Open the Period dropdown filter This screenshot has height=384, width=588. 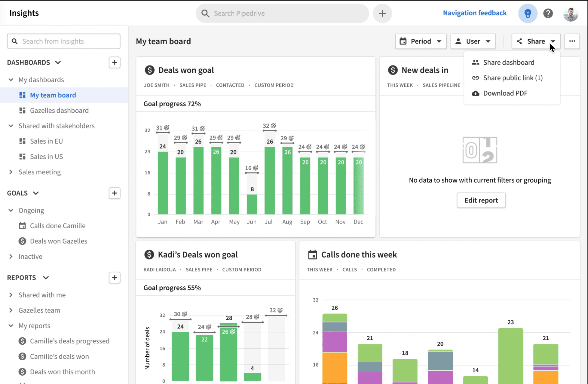pyautogui.click(x=421, y=41)
